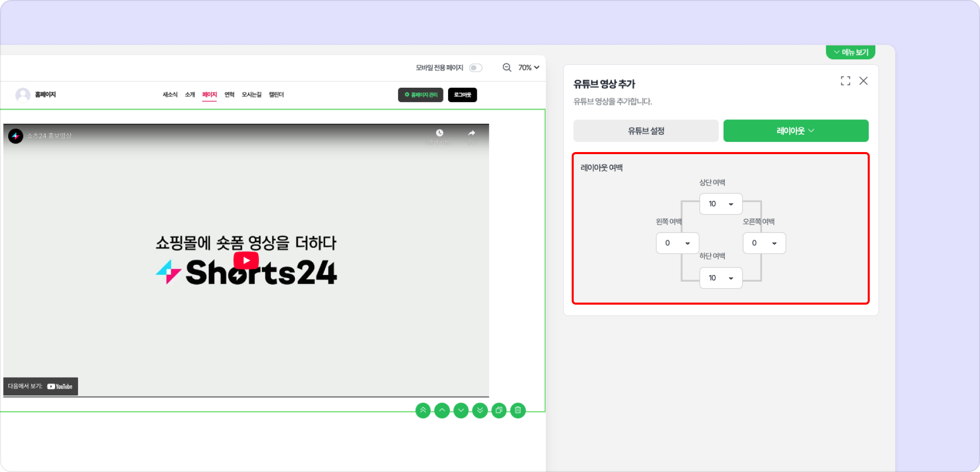Open the 상단 여백 dropdown
The image size is (980, 472).
[721, 204]
